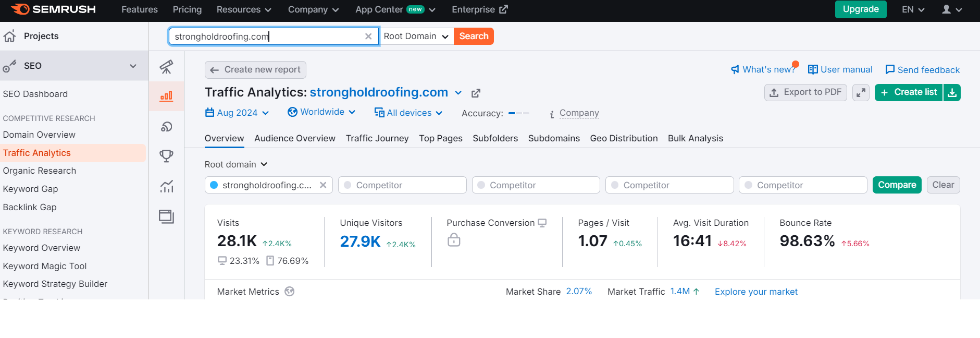The image size is (980, 338).
Task: Switch to the Subfolders tab
Action: pyautogui.click(x=495, y=138)
